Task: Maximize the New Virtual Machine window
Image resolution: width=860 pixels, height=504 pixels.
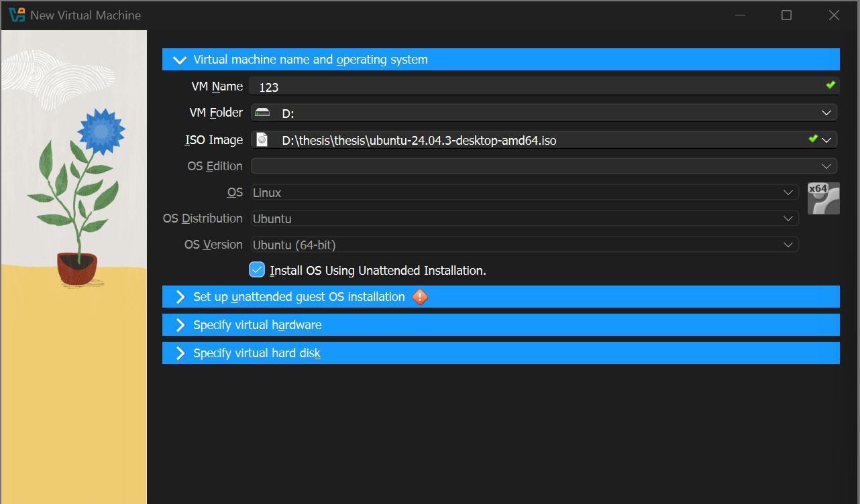Action: pyautogui.click(x=787, y=15)
